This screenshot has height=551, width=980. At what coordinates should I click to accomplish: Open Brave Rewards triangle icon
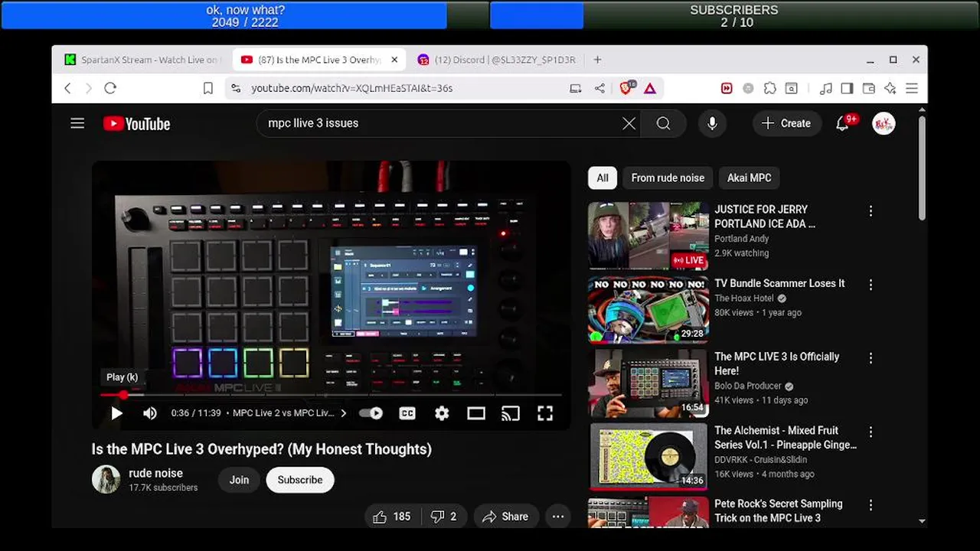650,88
